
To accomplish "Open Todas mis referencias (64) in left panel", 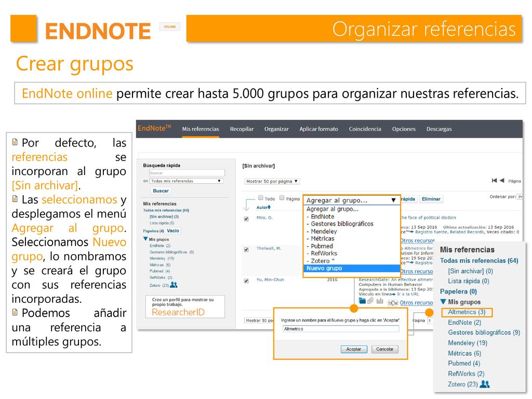I will pos(166,210).
